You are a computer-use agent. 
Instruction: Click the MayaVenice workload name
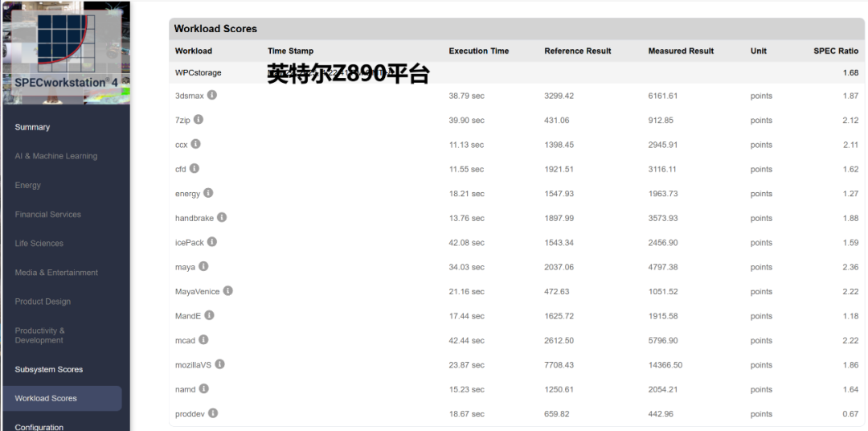click(x=197, y=291)
